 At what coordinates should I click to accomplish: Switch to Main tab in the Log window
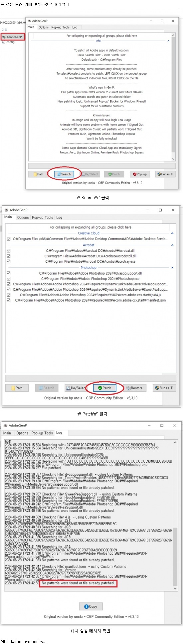[7, 433]
